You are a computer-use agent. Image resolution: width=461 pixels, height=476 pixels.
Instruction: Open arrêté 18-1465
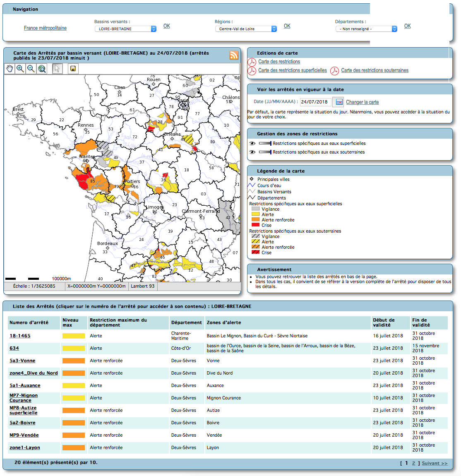20,336
